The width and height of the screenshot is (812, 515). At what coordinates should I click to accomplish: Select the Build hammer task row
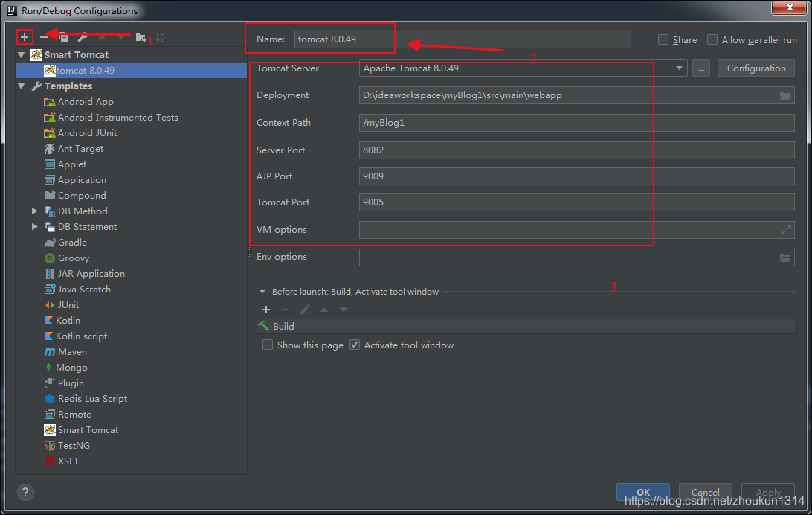click(526, 327)
